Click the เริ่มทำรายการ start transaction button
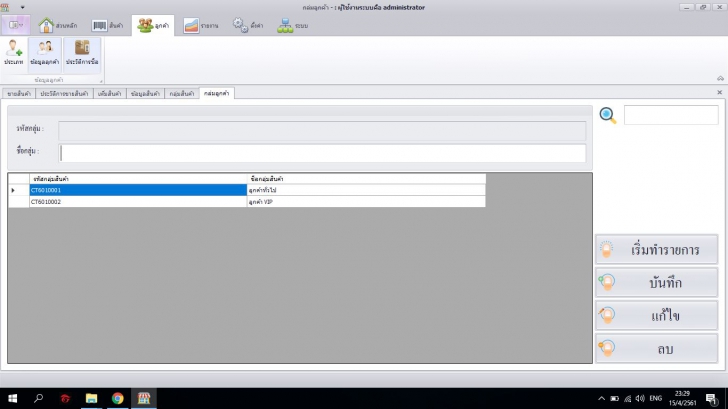Image resolution: width=728 pixels, height=409 pixels. (656, 250)
